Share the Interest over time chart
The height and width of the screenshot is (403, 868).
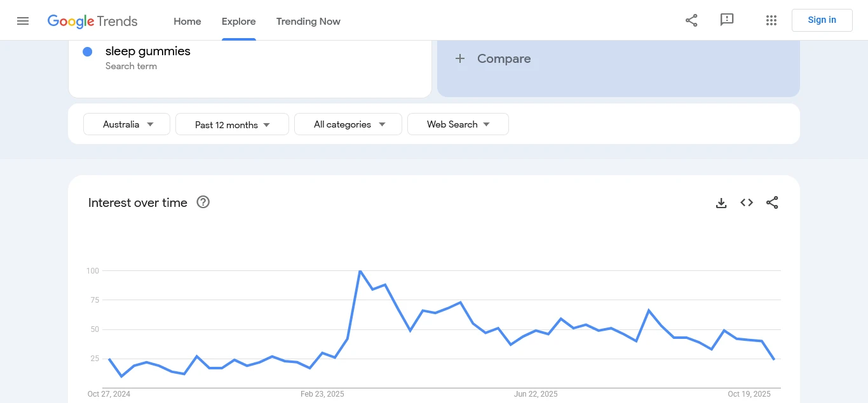coord(772,203)
